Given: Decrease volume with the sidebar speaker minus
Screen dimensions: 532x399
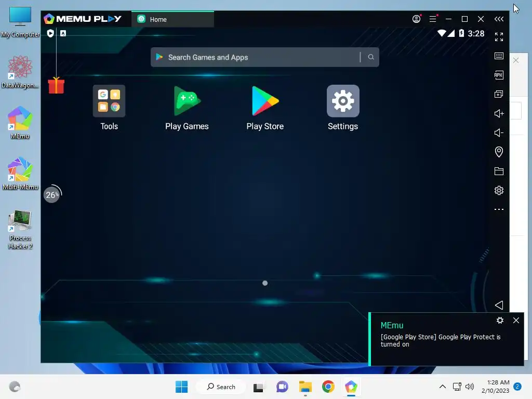Looking at the screenshot, I should [499, 132].
